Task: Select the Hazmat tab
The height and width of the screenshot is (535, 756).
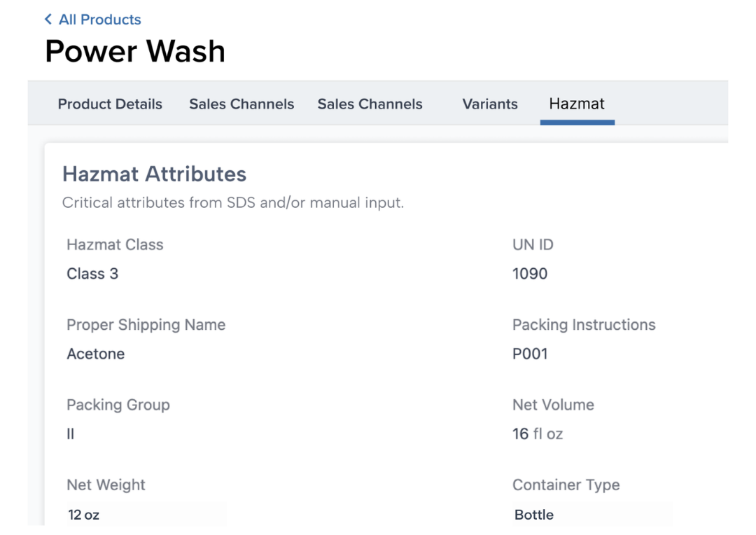Action: tap(577, 104)
